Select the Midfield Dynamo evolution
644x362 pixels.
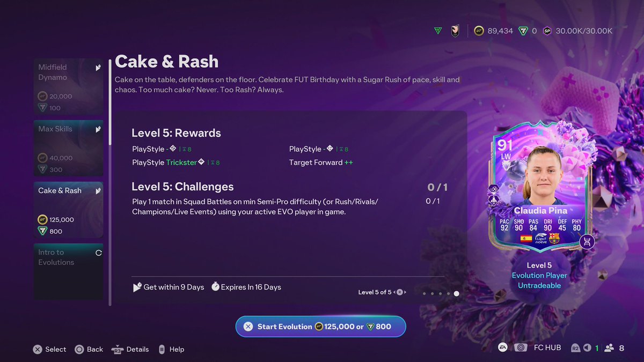68,86
